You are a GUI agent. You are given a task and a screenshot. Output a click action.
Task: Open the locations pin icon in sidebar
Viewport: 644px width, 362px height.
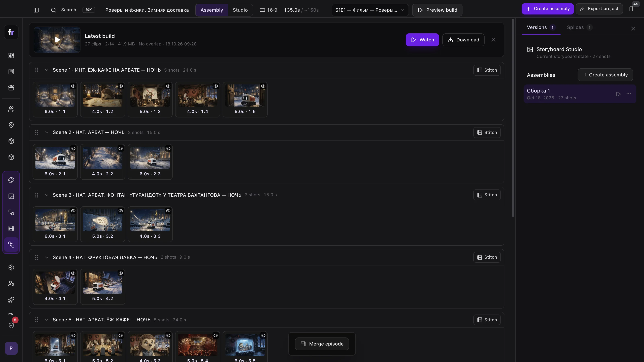click(x=11, y=125)
